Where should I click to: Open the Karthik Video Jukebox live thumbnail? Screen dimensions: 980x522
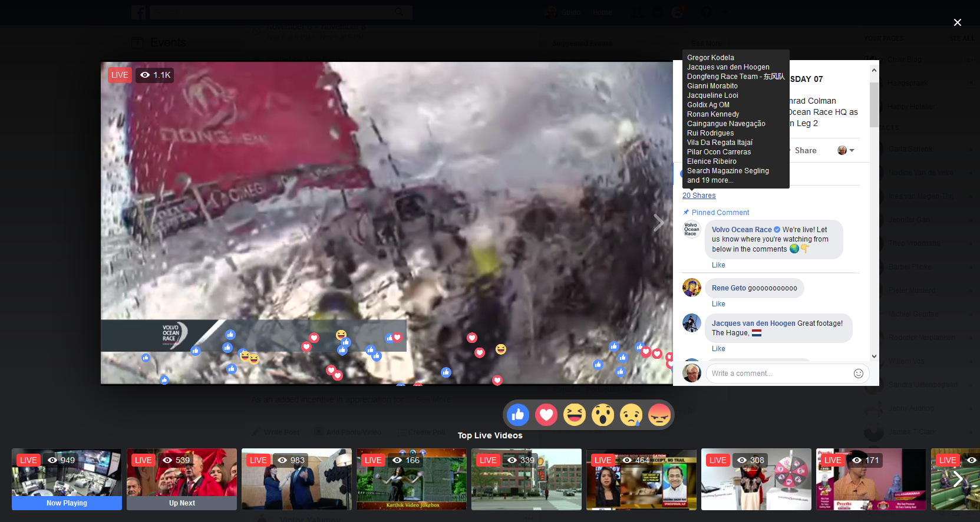coord(411,479)
